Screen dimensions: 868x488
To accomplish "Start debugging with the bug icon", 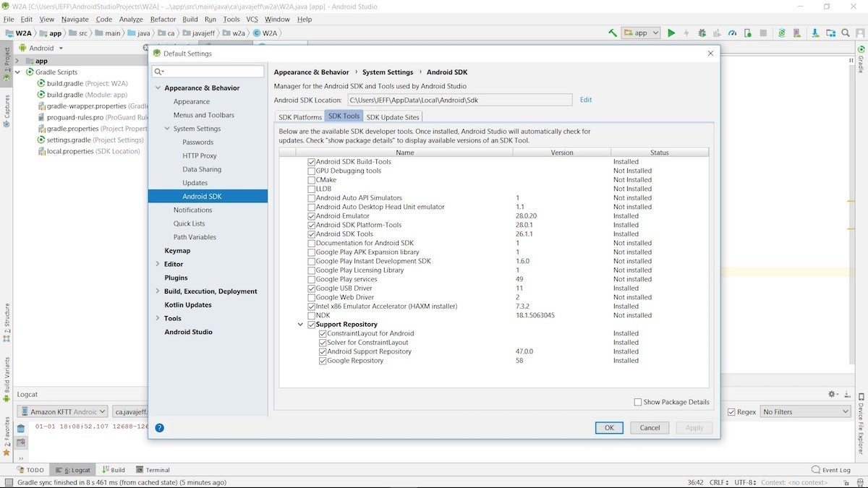I will click(702, 33).
